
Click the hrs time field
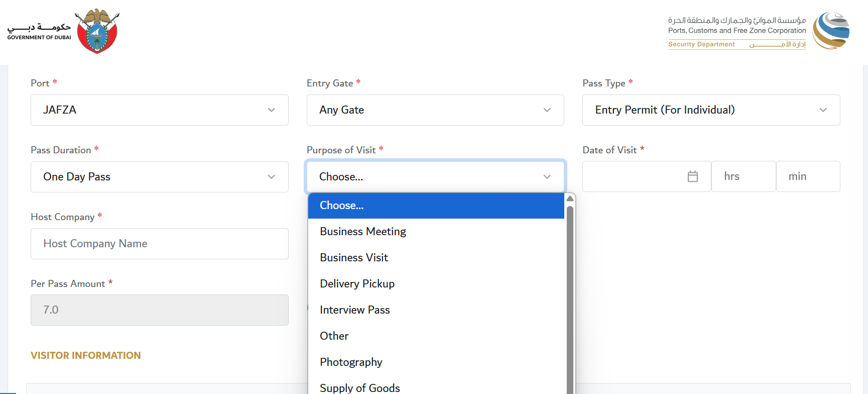pos(743,176)
